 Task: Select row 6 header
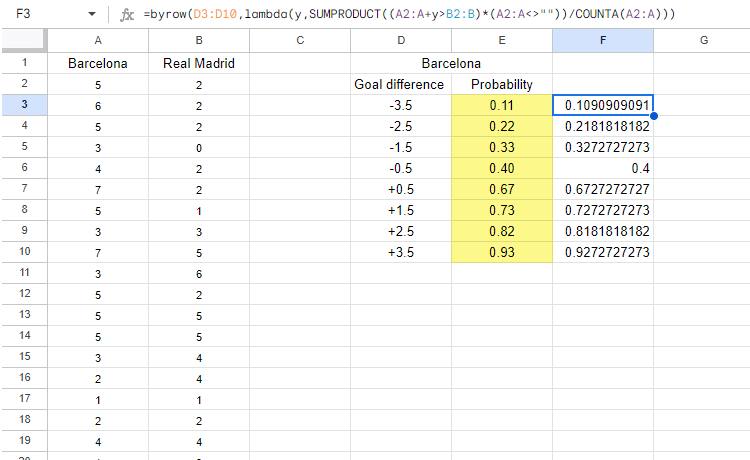pyautogui.click(x=24, y=168)
